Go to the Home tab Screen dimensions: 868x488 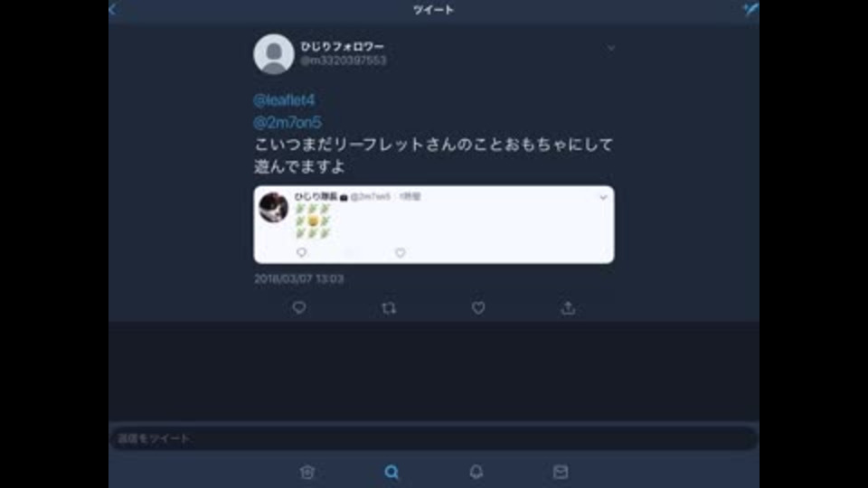coord(307,472)
